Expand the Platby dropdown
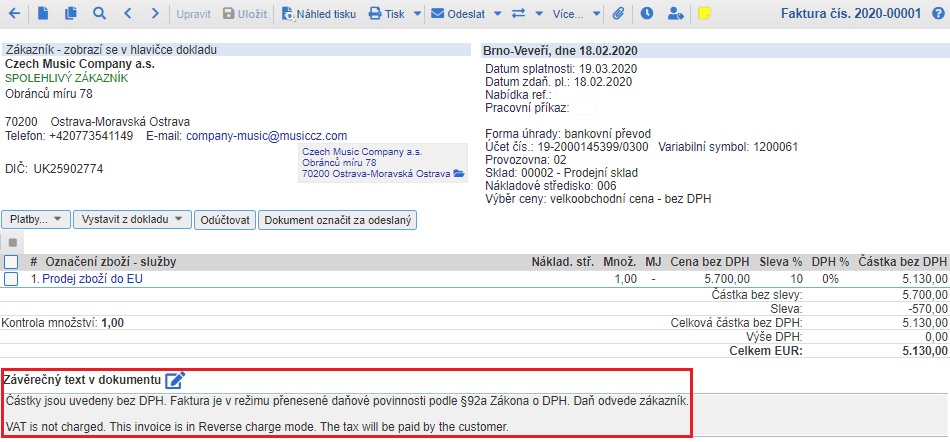 (38, 219)
